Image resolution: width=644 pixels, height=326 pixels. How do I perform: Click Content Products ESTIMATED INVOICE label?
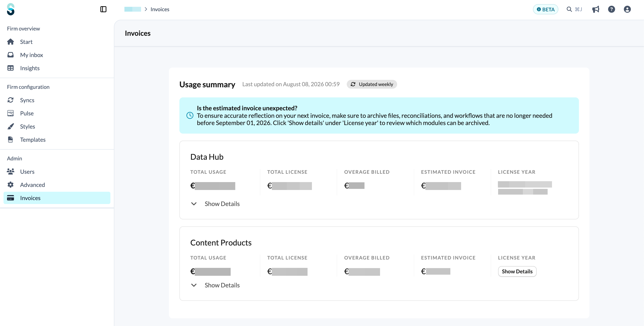tap(448, 258)
